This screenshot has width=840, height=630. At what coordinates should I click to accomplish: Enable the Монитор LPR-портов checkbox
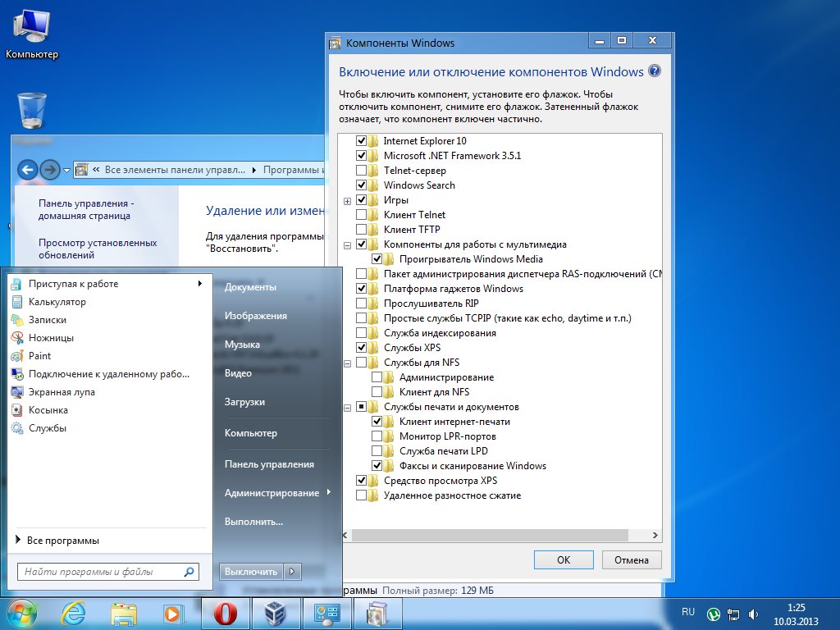tap(377, 436)
